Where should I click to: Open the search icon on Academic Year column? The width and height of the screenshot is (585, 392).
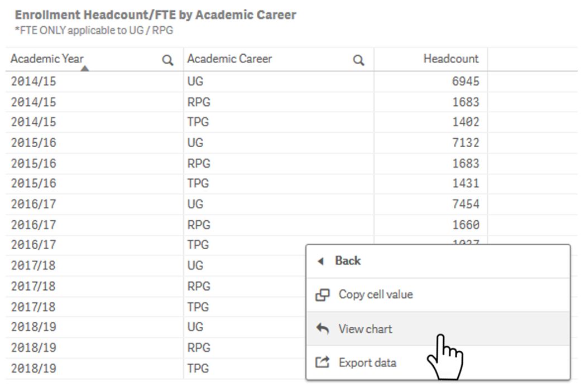click(x=167, y=59)
